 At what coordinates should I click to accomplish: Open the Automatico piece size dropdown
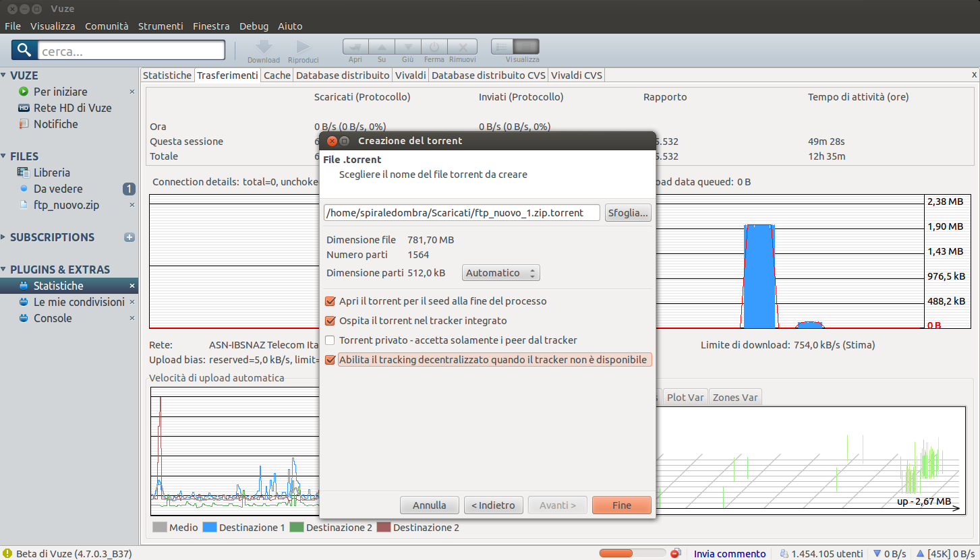(x=501, y=273)
